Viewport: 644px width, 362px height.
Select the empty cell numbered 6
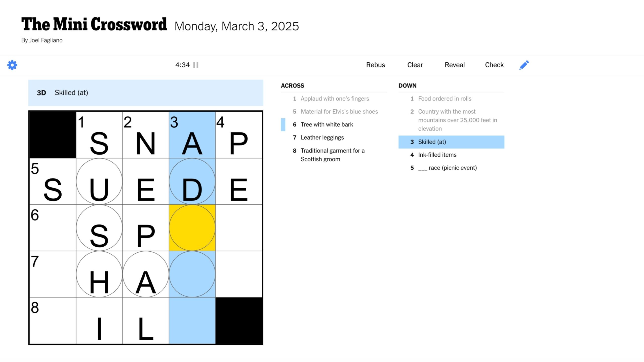click(x=53, y=228)
